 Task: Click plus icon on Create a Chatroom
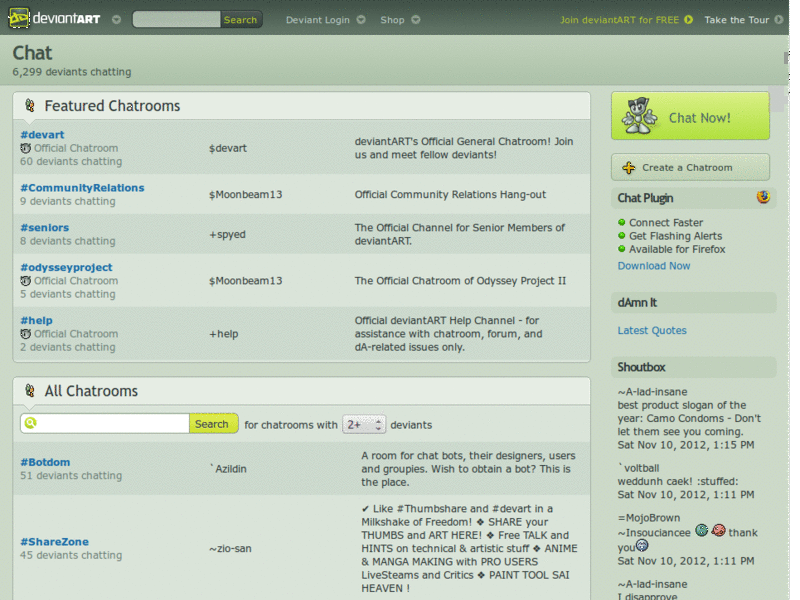(629, 167)
